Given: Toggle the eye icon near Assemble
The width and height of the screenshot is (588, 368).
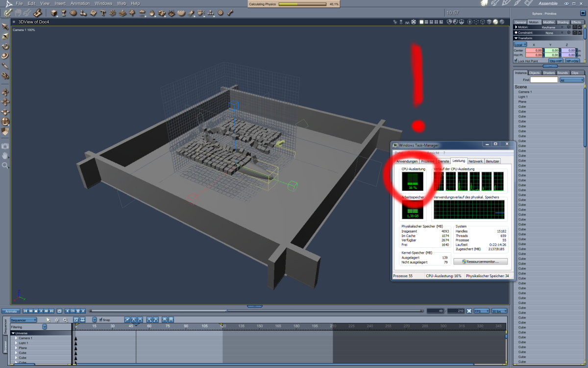Looking at the screenshot, I should tap(566, 3).
